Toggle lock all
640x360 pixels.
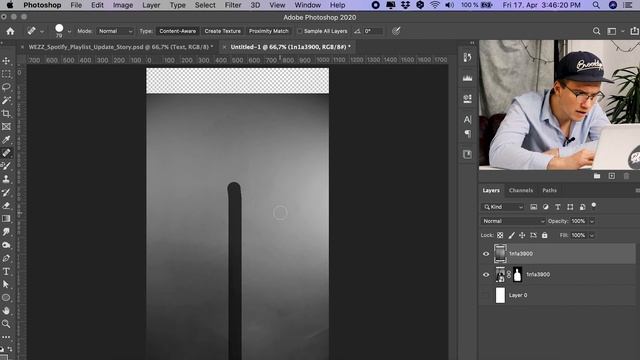click(x=544, y=236)
